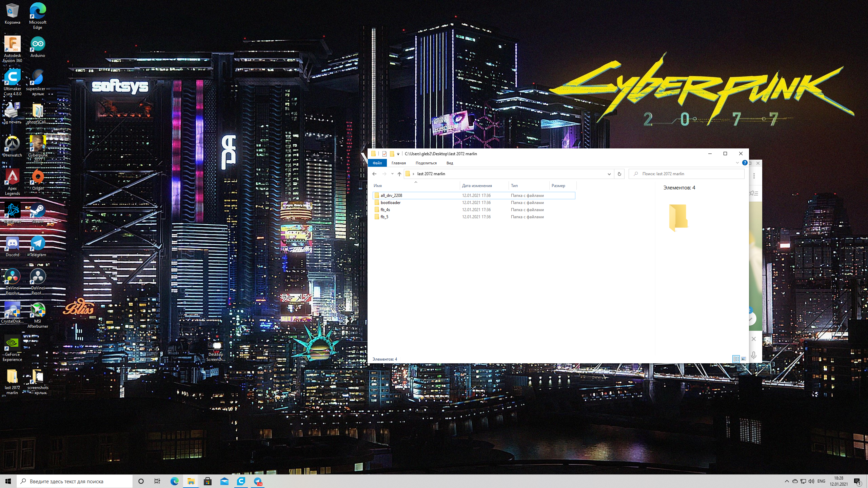Open the Вид ribbon tab
Viewport: 868px width, 488px height.
(450, 163)
